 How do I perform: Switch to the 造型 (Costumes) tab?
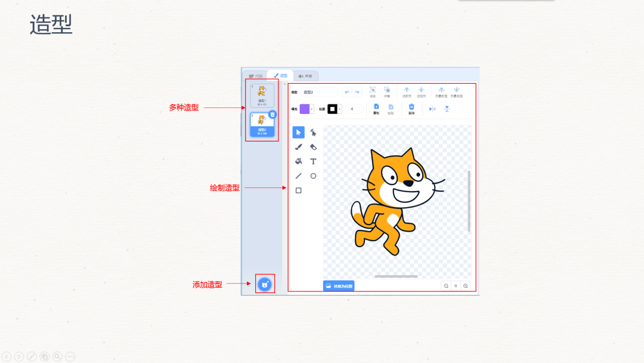coord(280,76)
